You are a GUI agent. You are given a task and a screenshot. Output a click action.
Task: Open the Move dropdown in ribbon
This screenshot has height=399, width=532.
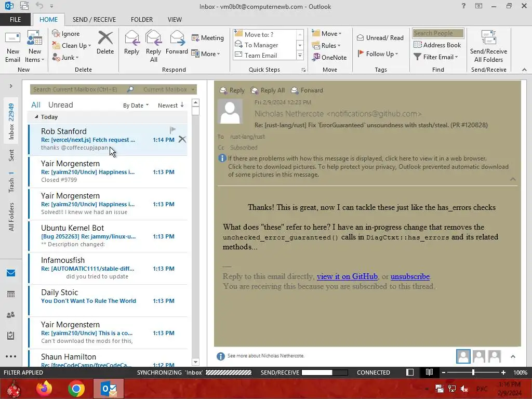(327, 34)
